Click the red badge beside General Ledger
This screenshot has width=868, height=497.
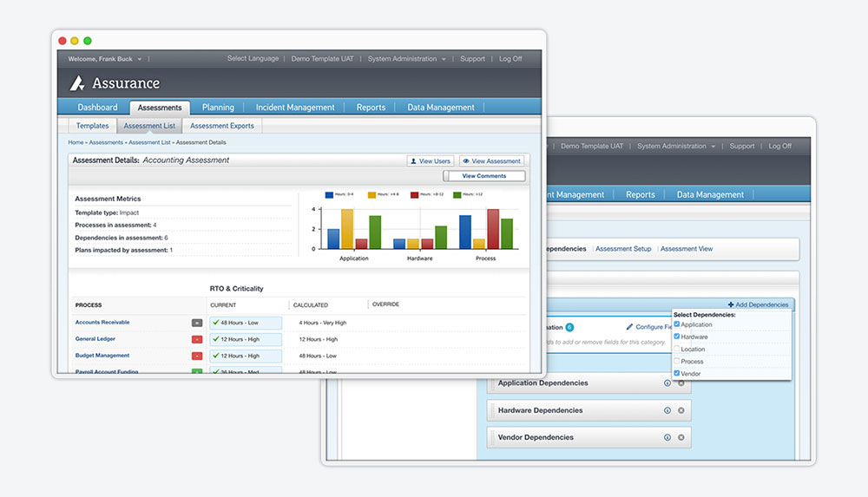point(197,339)
